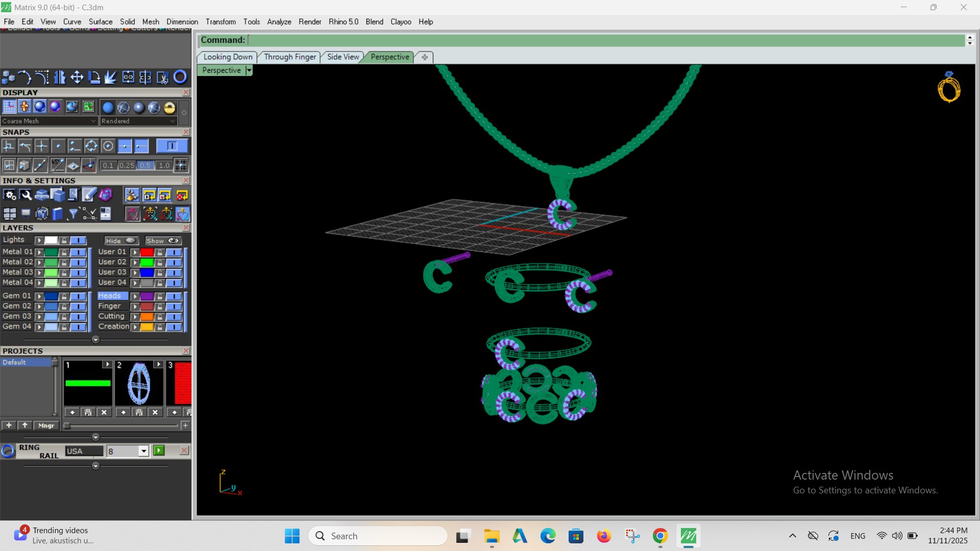Toggle the grid axes display icon
The width and height of the screenshot is (980, 551).
(x=9, y=107)
